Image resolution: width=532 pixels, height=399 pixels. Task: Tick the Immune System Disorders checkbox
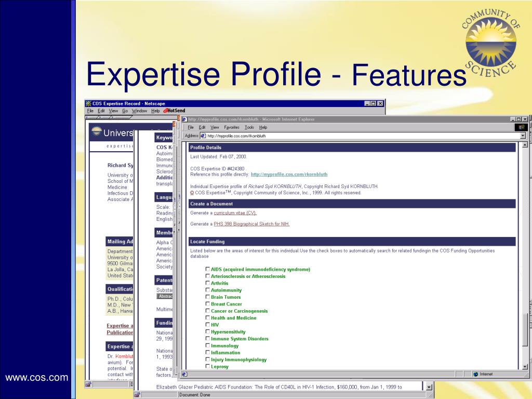[x=208, y=339]
